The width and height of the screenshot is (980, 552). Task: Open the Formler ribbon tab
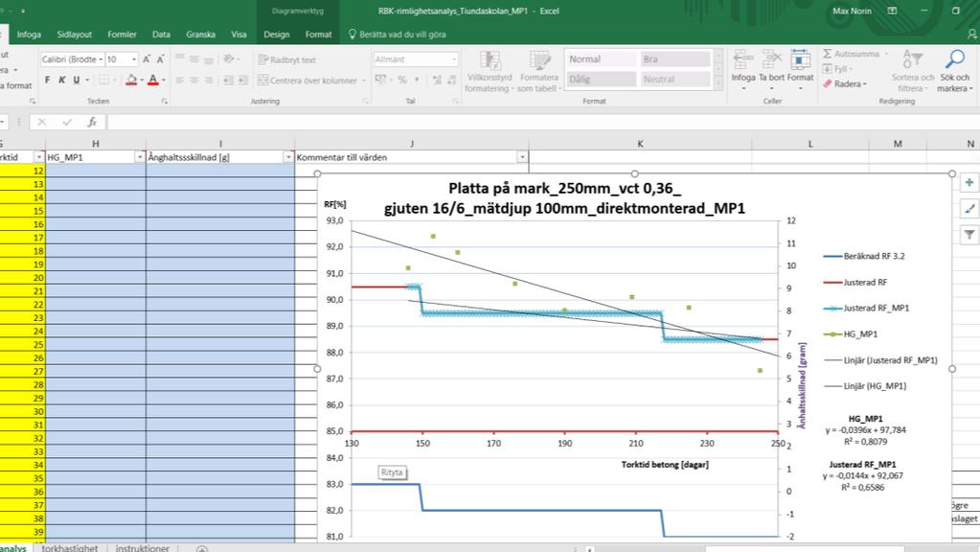(122, 34)
